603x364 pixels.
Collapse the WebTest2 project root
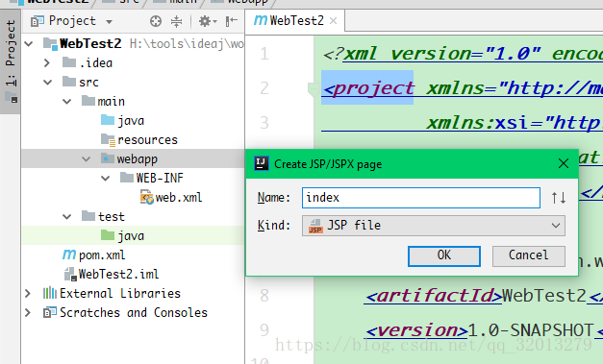coord(29,44)
